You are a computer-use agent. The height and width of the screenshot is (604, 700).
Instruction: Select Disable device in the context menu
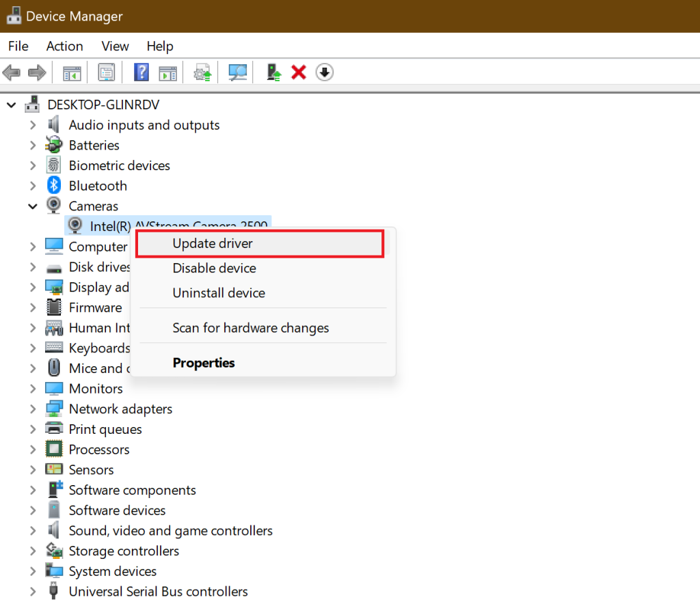213,268
